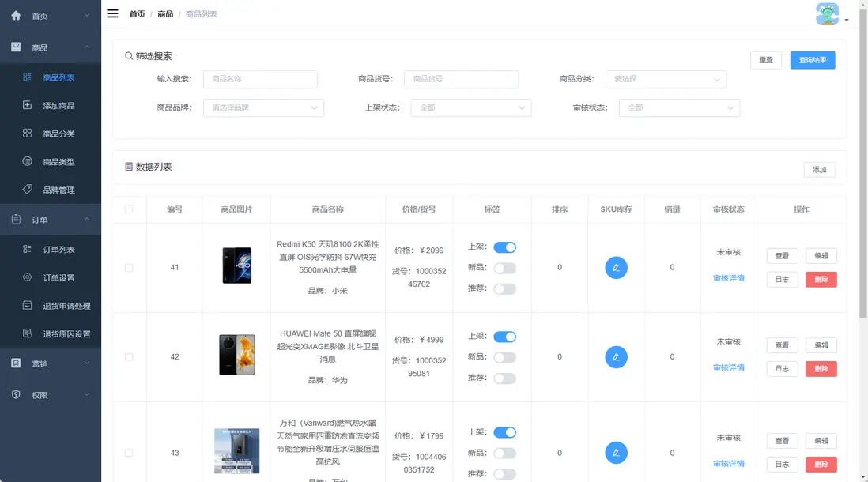Click the 品牌管理 tag icon
Viewport: 868px width, 482px height.
[27, 190]
